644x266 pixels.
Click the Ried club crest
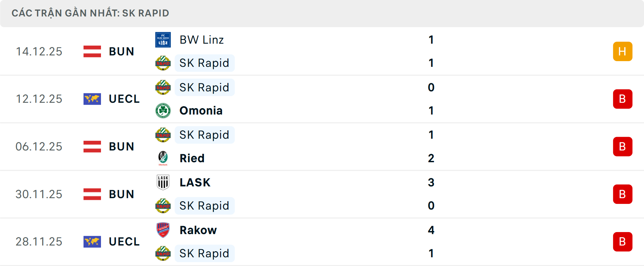[163, 158]
